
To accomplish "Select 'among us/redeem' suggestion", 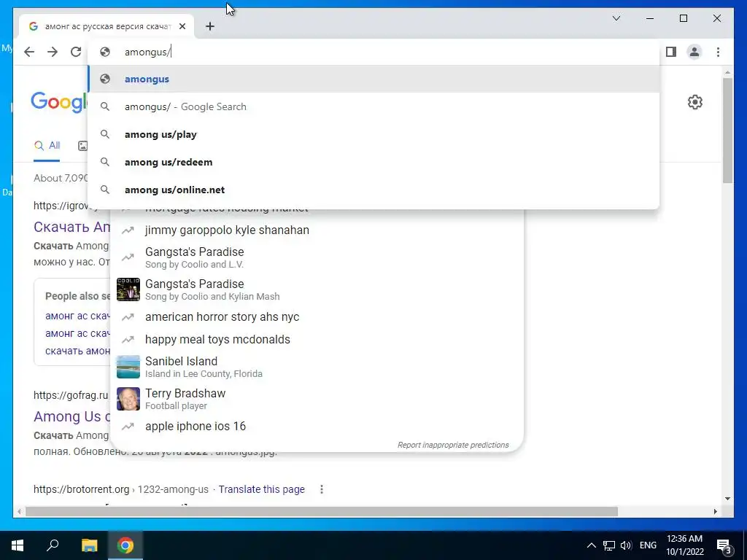I will 374,162.
